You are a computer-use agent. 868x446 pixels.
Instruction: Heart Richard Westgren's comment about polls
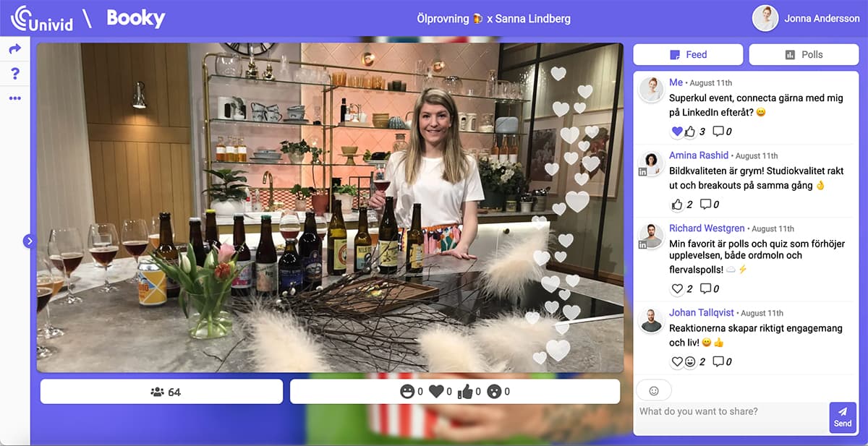point(677,288)
